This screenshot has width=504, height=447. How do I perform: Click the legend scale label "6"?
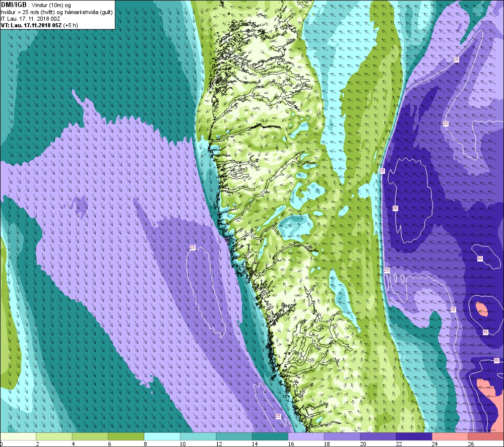109,444
